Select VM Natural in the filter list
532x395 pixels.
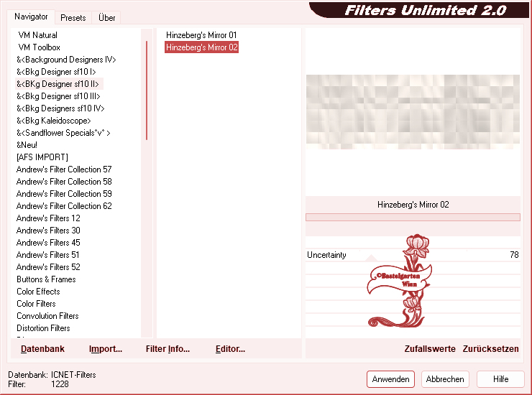(37, 35)
